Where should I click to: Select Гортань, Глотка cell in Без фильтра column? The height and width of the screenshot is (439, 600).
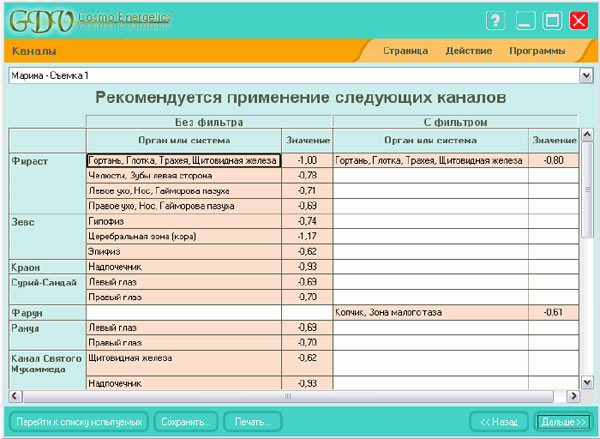184,160
